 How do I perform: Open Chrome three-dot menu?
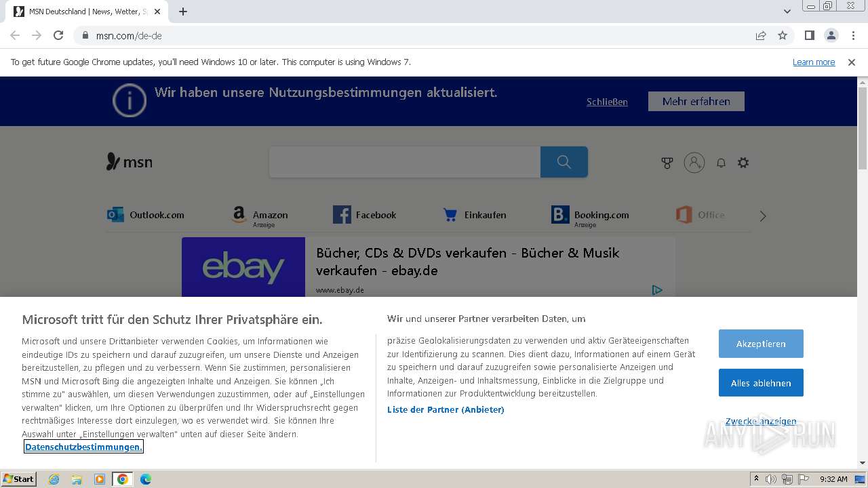[x=853, y=36]
